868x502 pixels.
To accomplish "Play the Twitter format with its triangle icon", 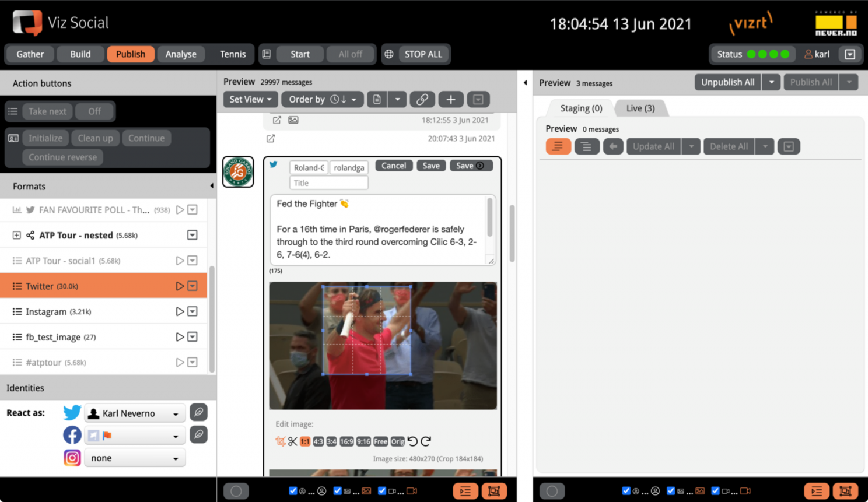I will tap(180, 286).
